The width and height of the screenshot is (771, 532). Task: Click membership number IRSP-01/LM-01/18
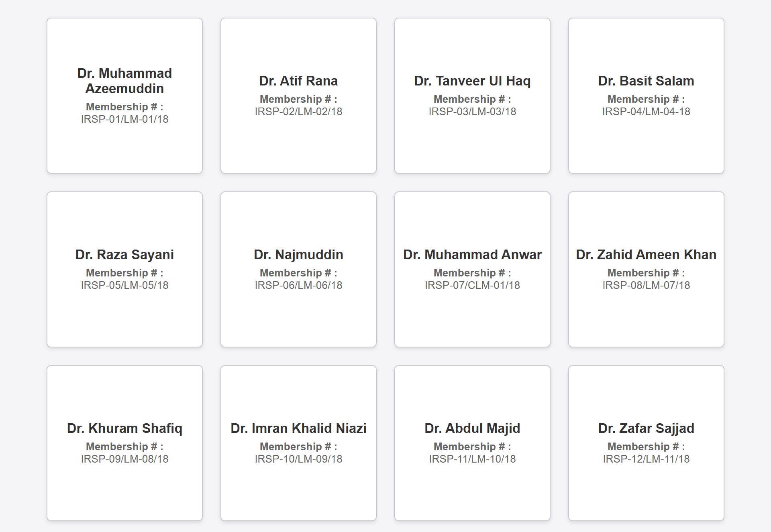click(124, 119)
